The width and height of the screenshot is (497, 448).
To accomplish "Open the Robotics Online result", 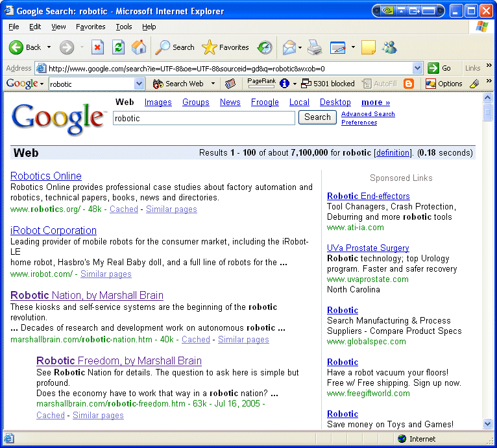I will [x=46, y=176].
